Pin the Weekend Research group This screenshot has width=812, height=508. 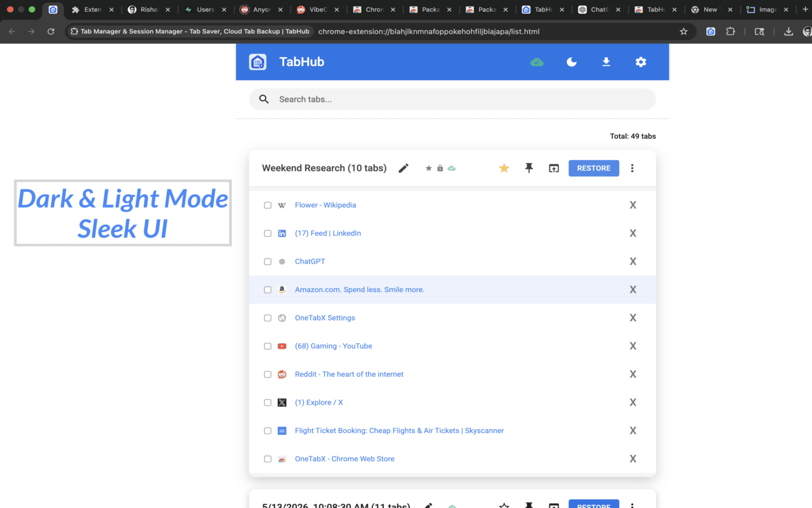(x=529, y=168)
